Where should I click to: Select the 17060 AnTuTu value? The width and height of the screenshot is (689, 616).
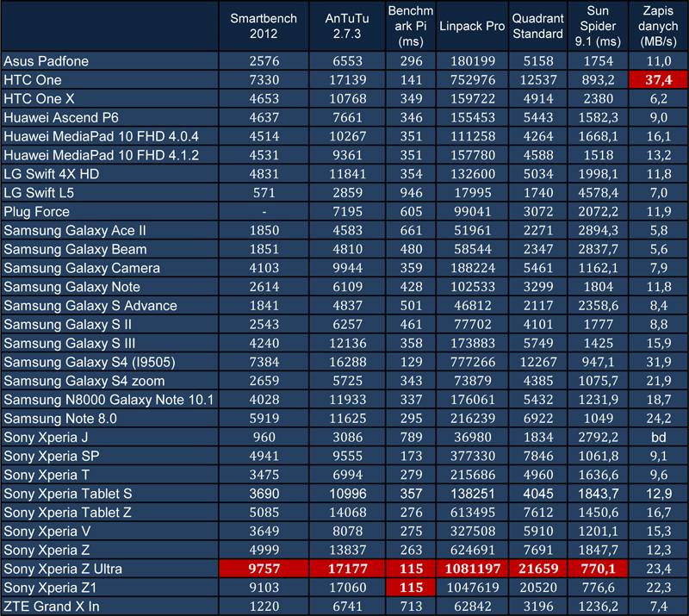348,588
